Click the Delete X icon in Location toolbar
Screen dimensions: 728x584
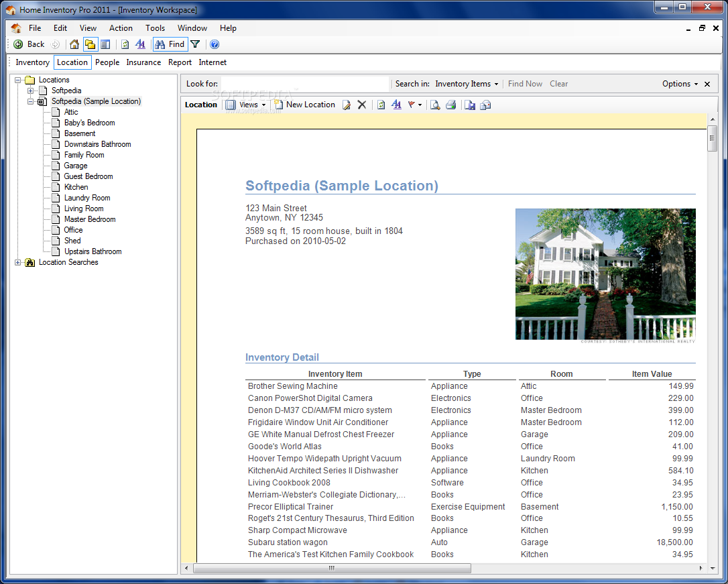362,105
